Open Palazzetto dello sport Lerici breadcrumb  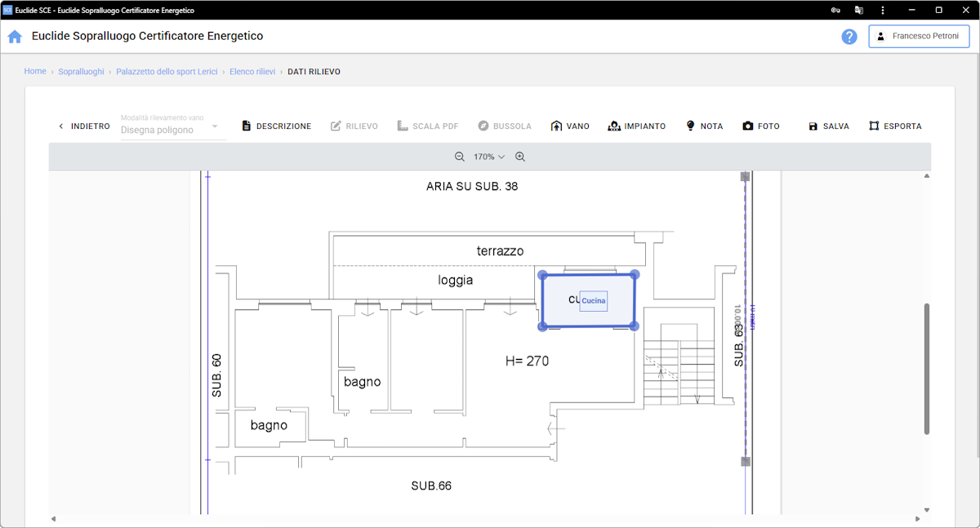coord(167,72)
